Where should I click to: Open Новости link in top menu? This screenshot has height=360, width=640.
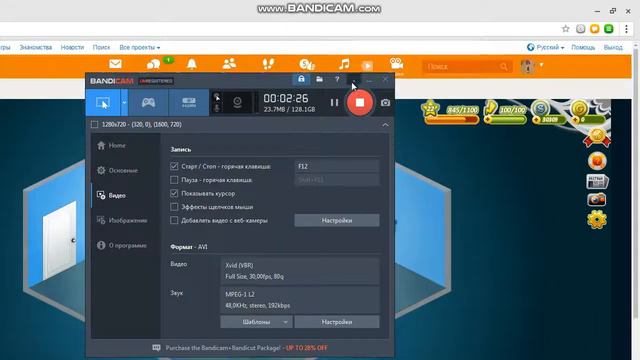coord(72,47)
